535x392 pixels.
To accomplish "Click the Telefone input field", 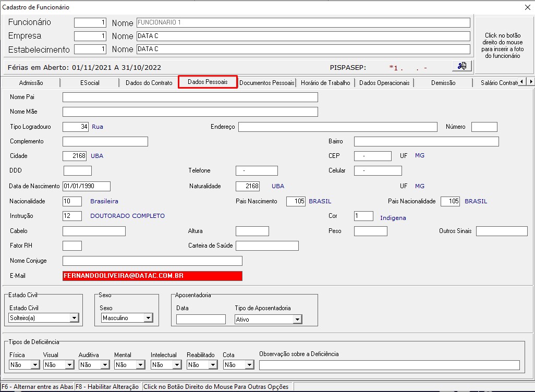I will (257, 170).
